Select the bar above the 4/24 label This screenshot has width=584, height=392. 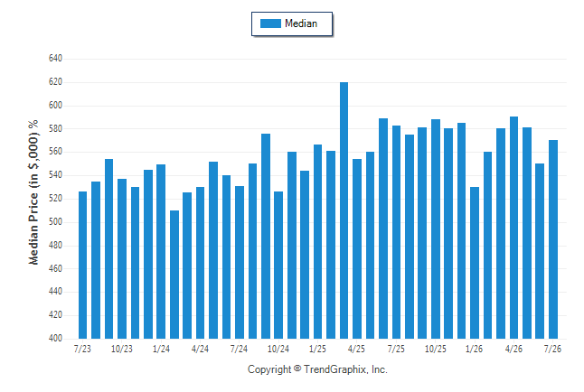point(201,263)
